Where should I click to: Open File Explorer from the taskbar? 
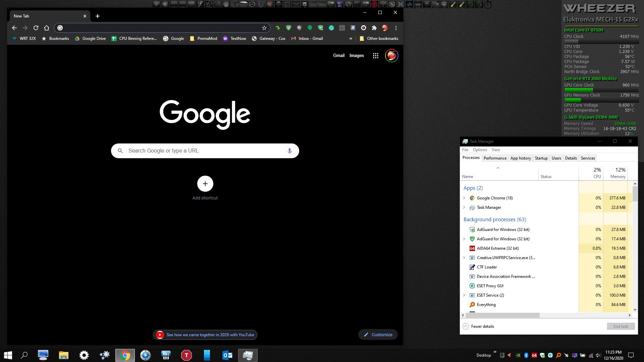pos(63,355)
